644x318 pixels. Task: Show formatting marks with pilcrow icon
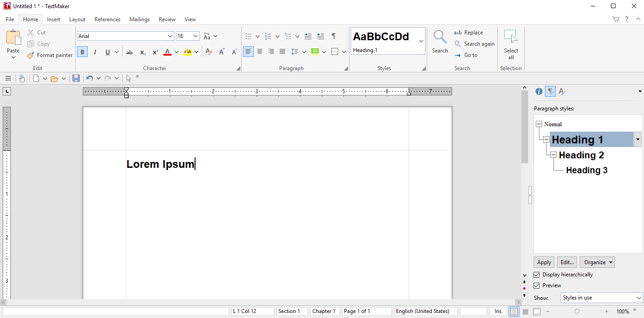334,36
